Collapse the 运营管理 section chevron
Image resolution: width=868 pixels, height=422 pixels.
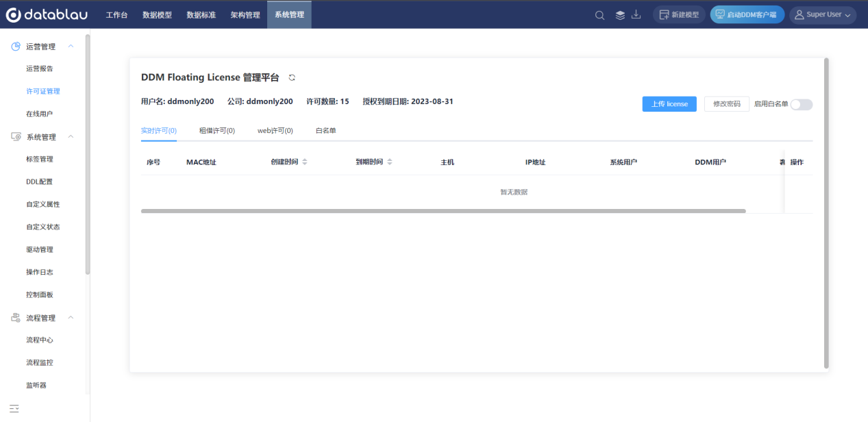tap(71, 46)
